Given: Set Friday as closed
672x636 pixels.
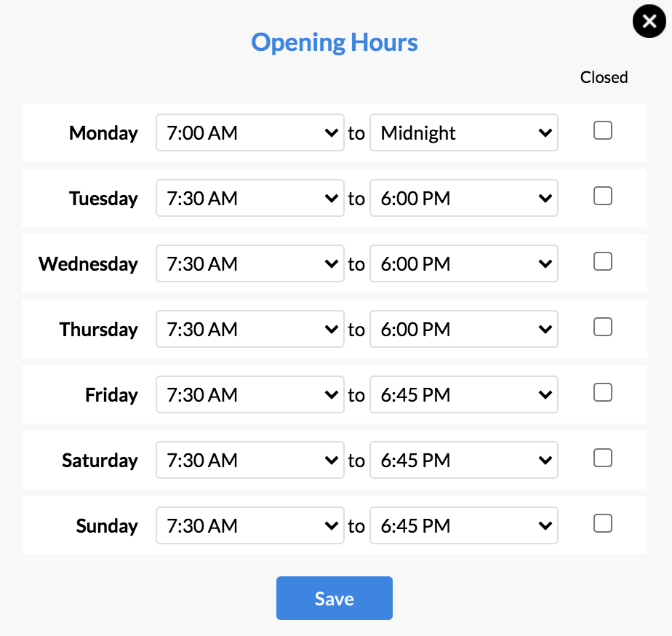Looking at the screenshot, I should (x=603, y=392).
